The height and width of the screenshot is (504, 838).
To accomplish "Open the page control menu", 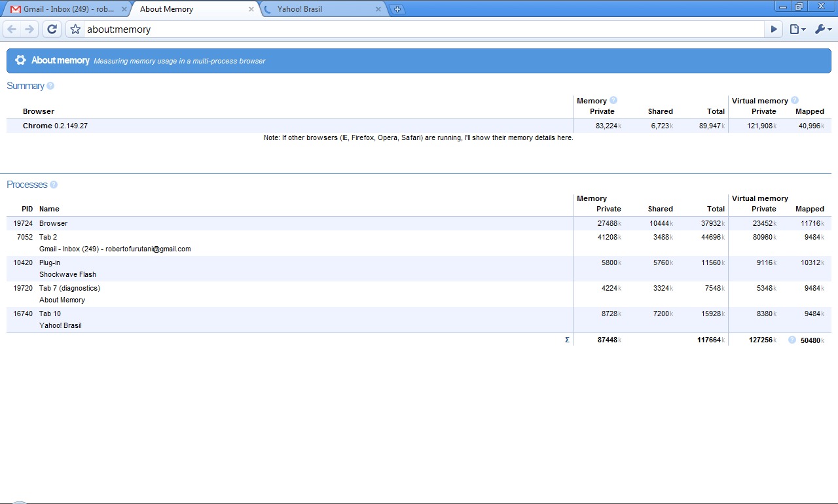I will 797,29.
